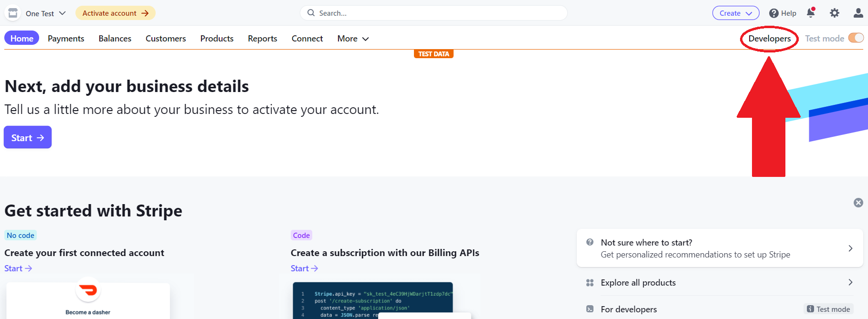Click Start link under first connected account

pos(18,268)
